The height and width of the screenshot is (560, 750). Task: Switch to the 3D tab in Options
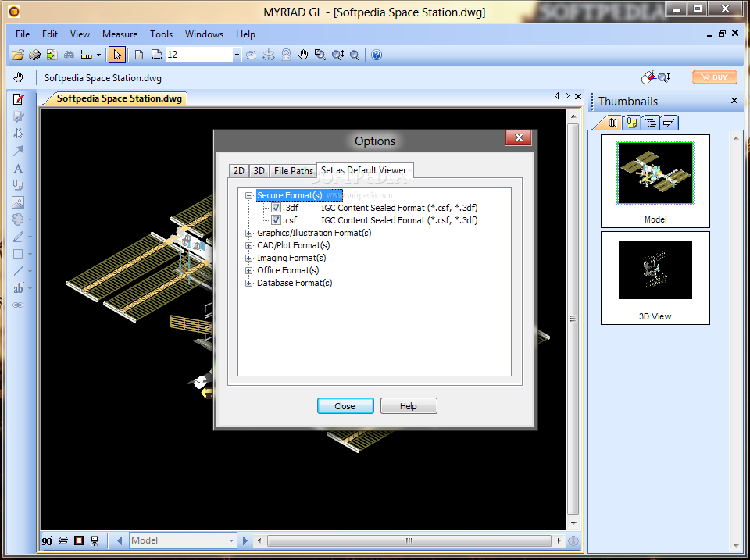[259, 171]
